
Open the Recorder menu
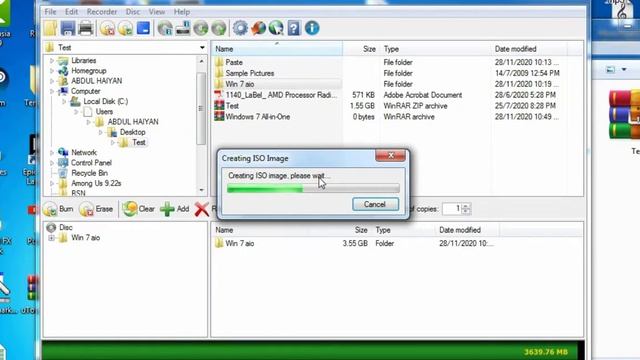click(x=102, y=12)
